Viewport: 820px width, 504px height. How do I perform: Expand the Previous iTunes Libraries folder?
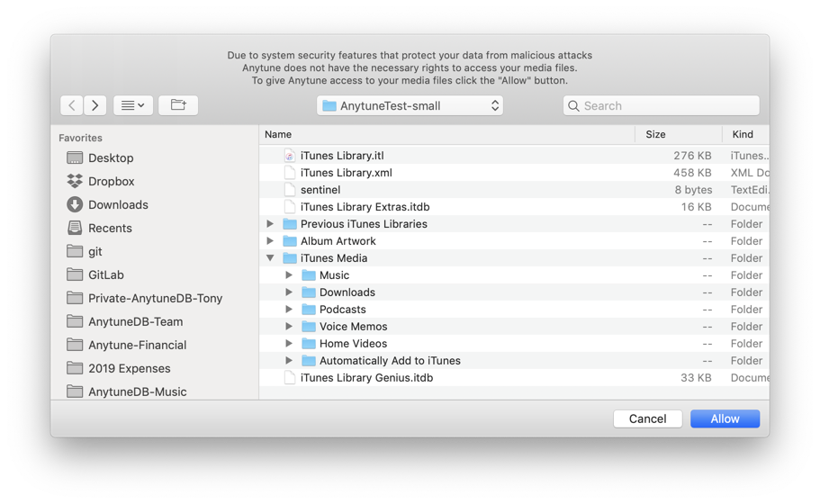[x=270, y=224]
